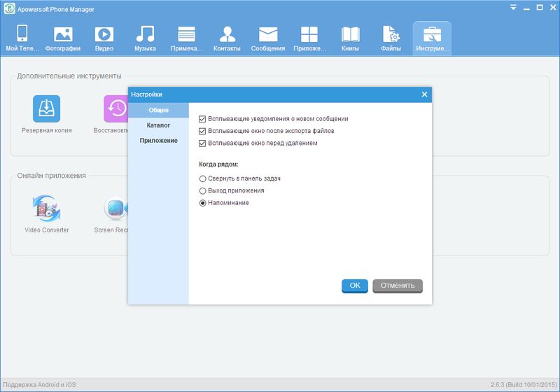
Task: Click the Apowersoft logo in title bar
Action: 9,8
